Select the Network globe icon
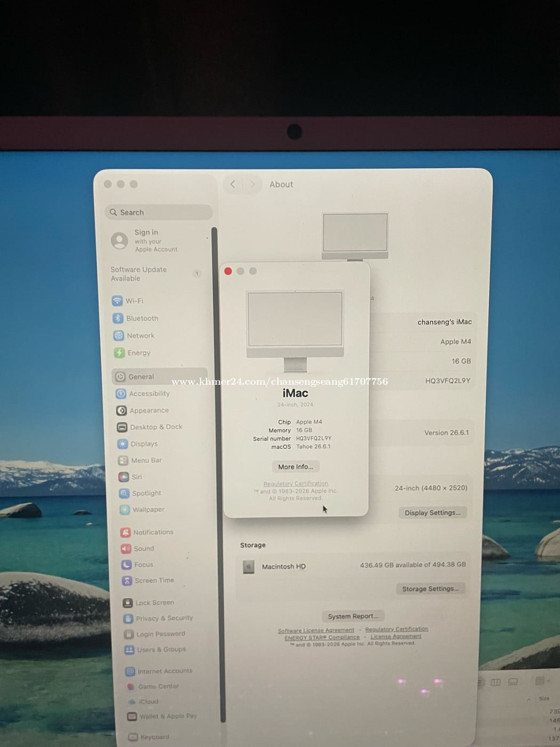 point(118,336)
